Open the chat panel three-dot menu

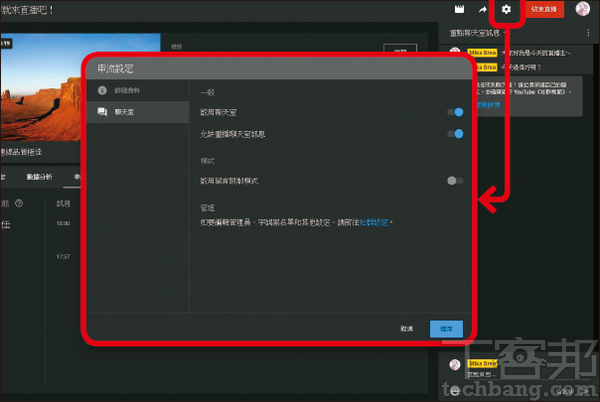(x=588, y=33)
